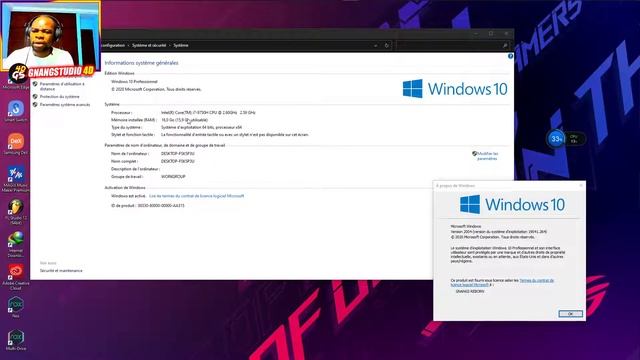640x360 pixels.
Task: Click the ID de produit value
Action: click(x=161, y=206)
